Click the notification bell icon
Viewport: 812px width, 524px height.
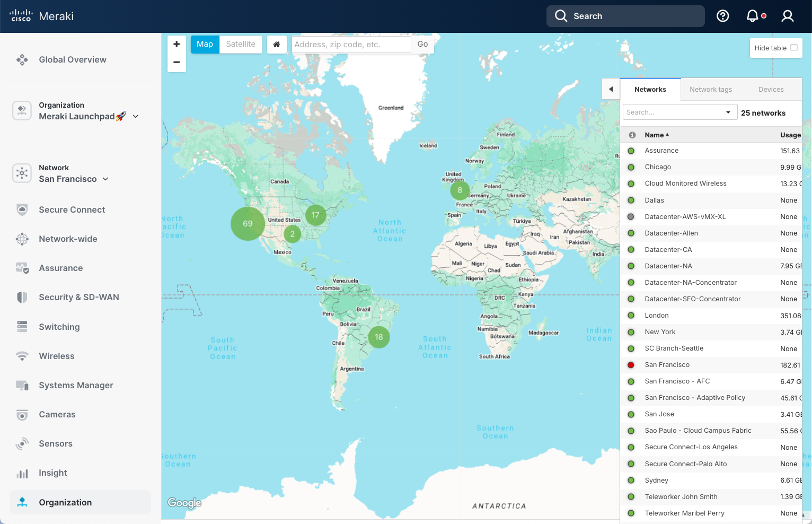point(752,16)
